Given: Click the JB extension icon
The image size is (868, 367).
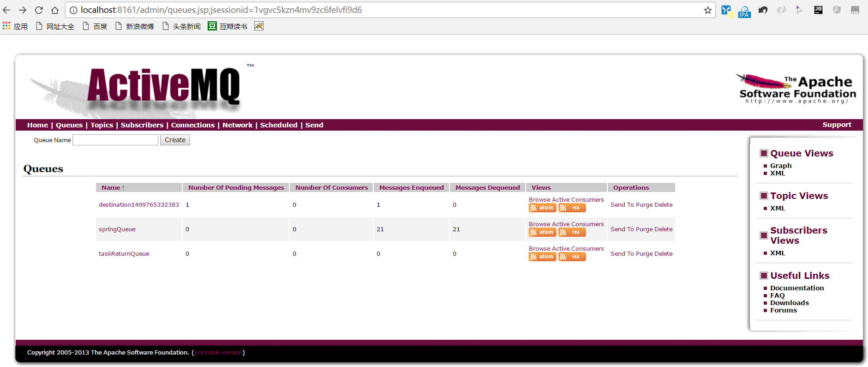Looking at the screenshot, I should (818, 10).
